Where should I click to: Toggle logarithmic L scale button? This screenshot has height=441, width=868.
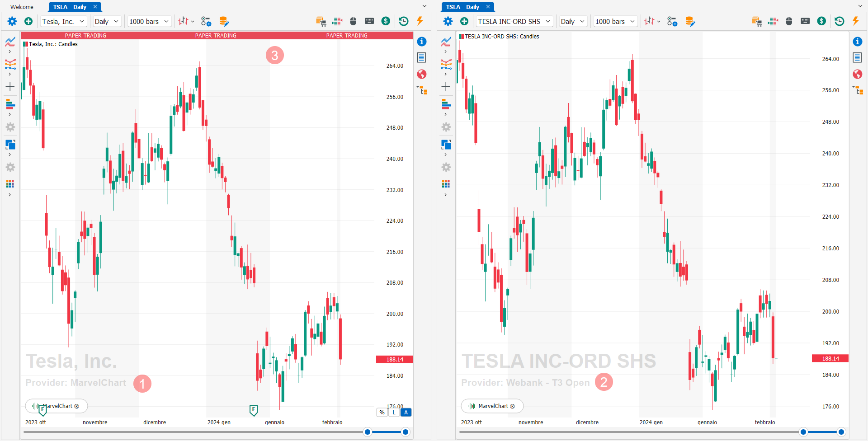[x=394, y=412]
